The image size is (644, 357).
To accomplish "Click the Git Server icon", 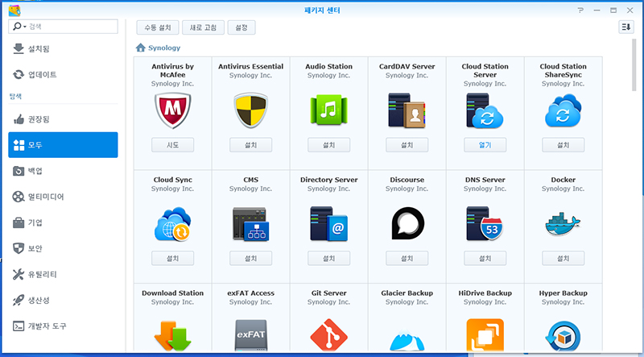I will [328, 334].
